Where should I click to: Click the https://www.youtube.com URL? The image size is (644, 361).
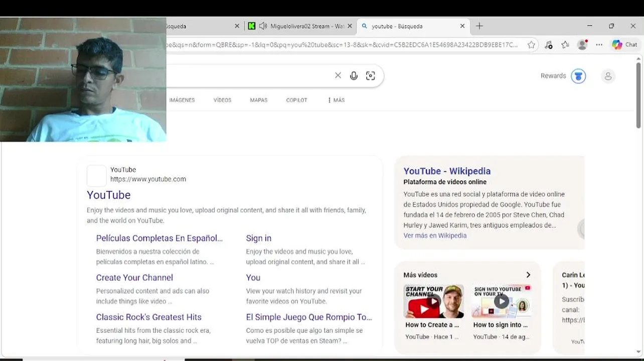pos(148,179)
